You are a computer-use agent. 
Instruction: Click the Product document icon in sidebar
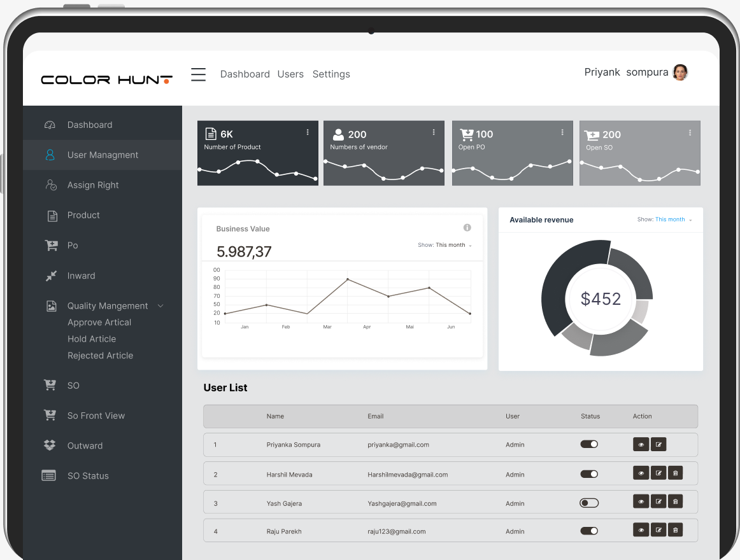tap(52, 216)
